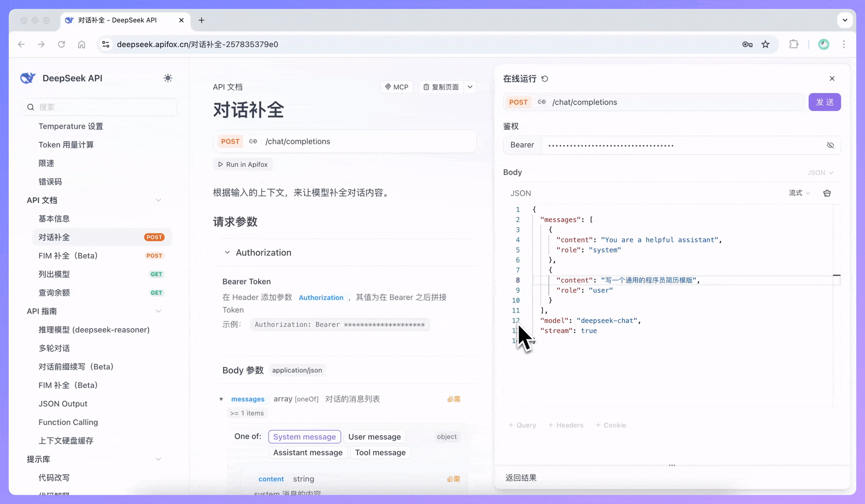Screen dimensions: 865x504
Task: Open the FIM 补全 (Beta) POST page
Action: point(68,256)
